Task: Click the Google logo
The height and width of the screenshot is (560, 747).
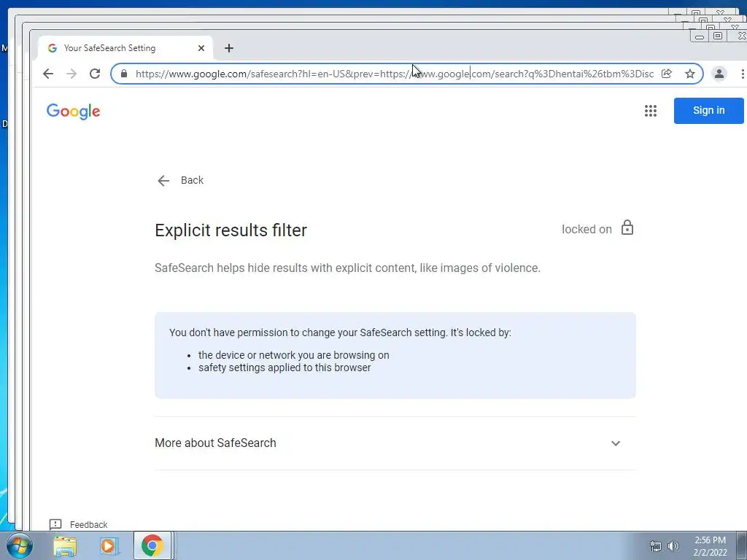Action: pos(74,112)
